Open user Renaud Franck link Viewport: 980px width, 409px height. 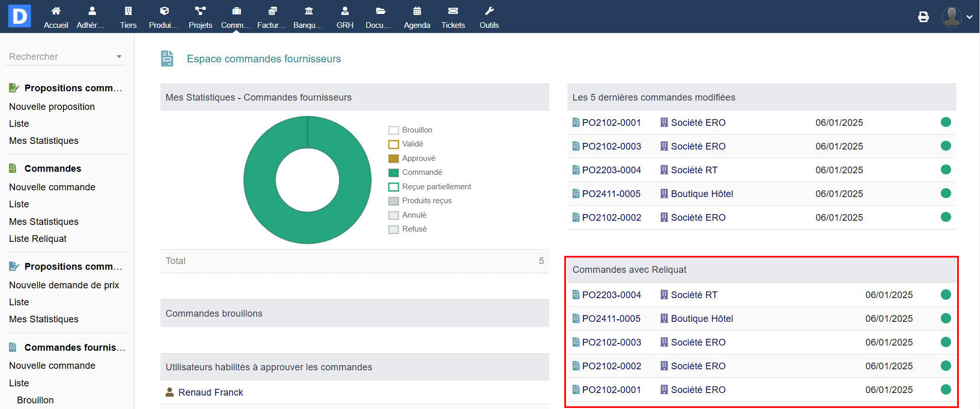coord(210,392)
